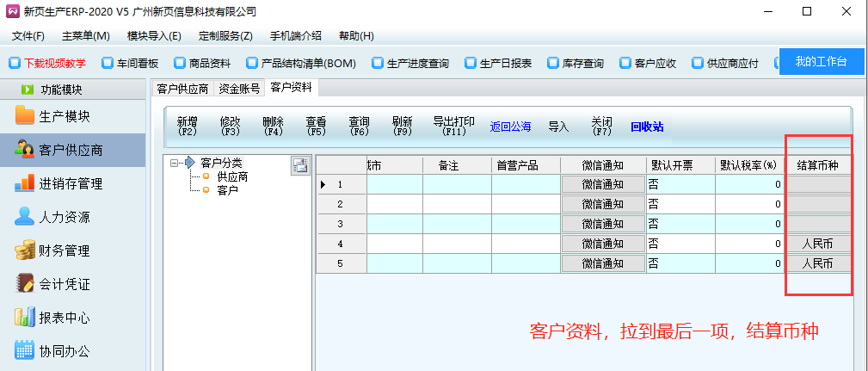Open the 结算币种 cell in row 4
The width and height of the screenshot is (868, 371).
point(817,244)
